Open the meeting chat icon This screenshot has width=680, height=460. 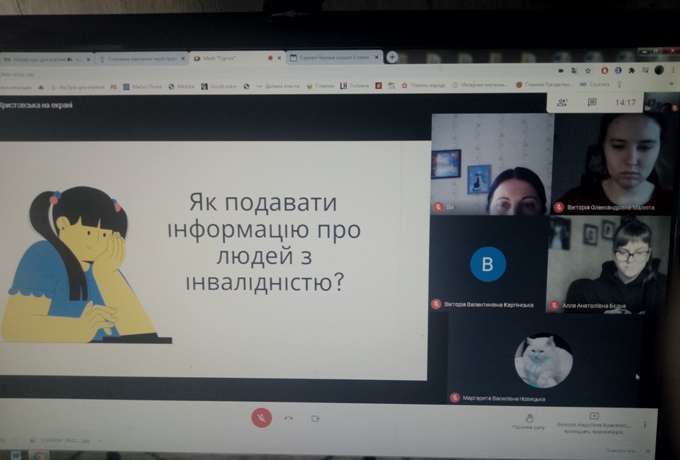coord(592,102)
